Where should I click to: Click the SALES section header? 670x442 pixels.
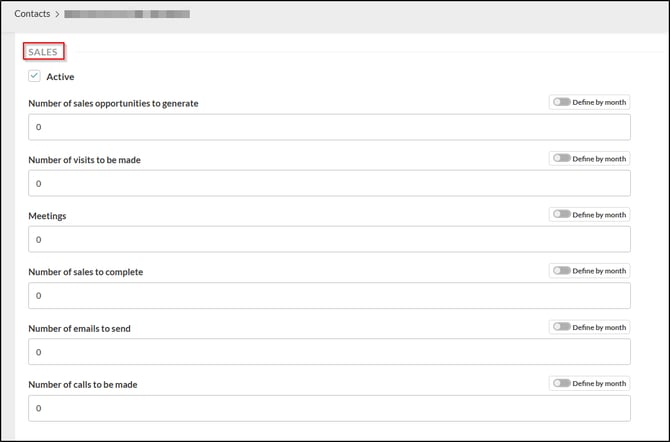43,51
